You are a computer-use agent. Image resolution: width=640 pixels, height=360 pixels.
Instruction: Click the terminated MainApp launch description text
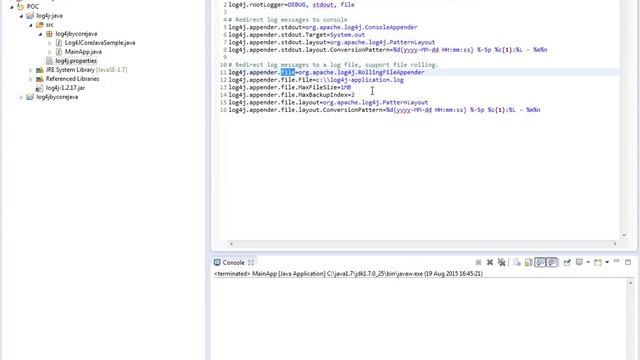[x=348, y=274]
